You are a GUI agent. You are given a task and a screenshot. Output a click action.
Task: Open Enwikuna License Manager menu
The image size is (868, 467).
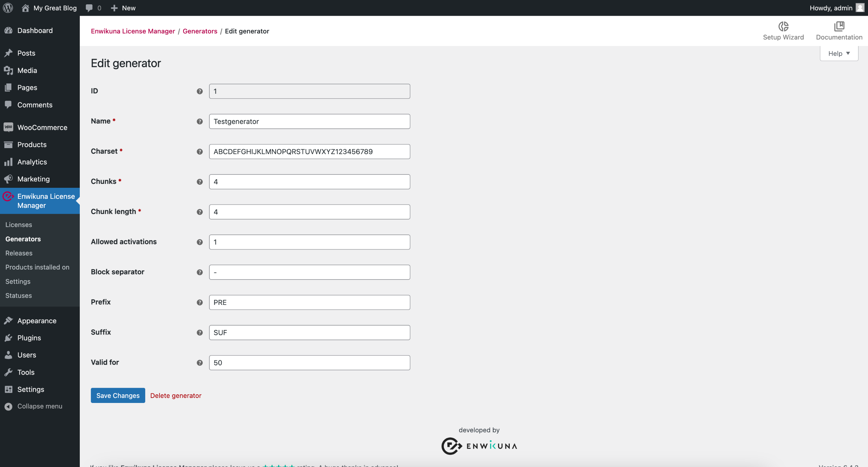pyautogui.click(x=40, y=201)
